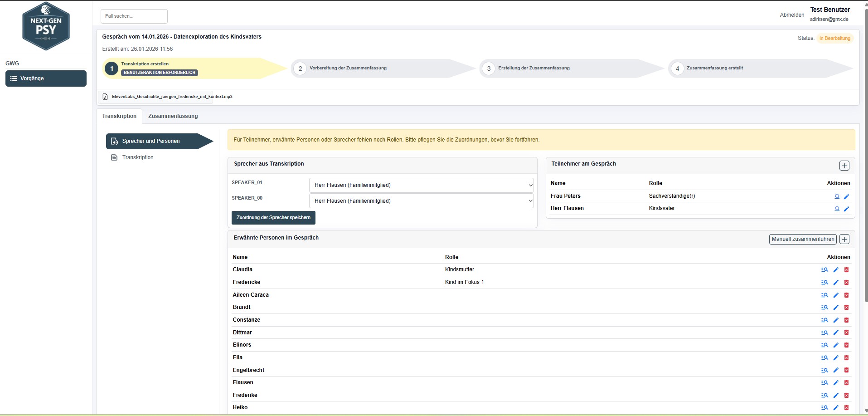The height and width of the screenshot is (416, 868).
Task: Switch to the Zusammenfassung tab
Action: click(173, 116)
